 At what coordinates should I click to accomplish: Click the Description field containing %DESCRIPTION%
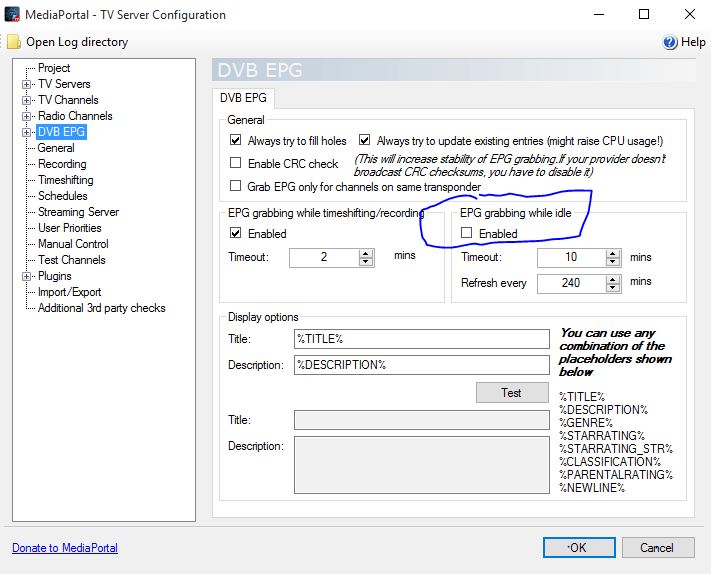(422, 365)
